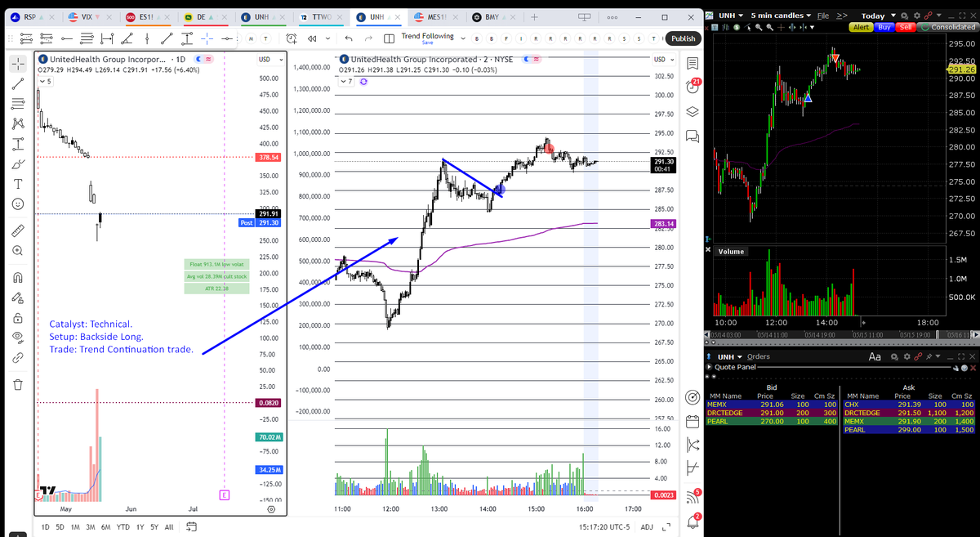Click the alert clock-plus icon
The width and height of the screenshot is (980, 537).
[292, 38]
